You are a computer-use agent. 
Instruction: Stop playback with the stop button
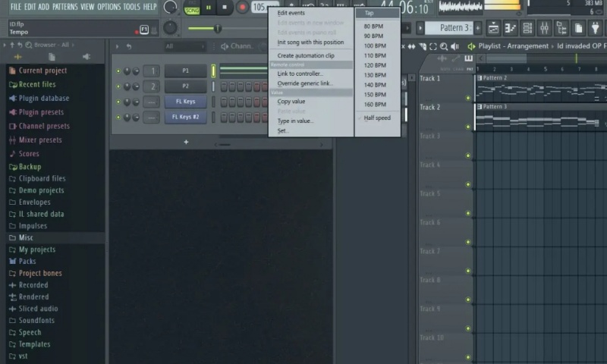click(x=225, y=8)
